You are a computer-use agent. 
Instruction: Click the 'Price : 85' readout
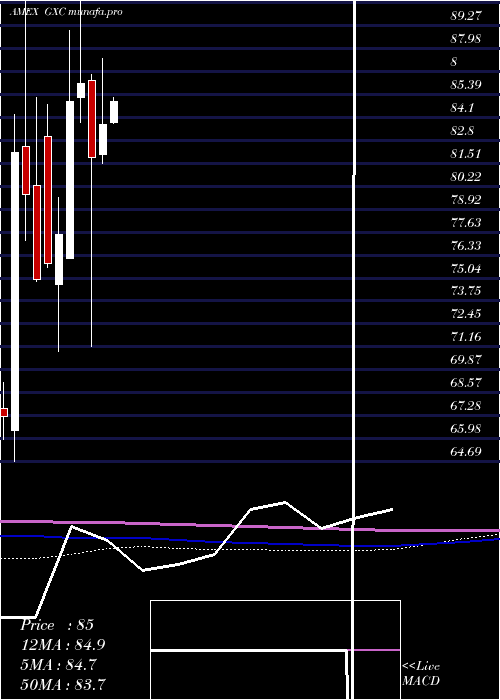57,625
